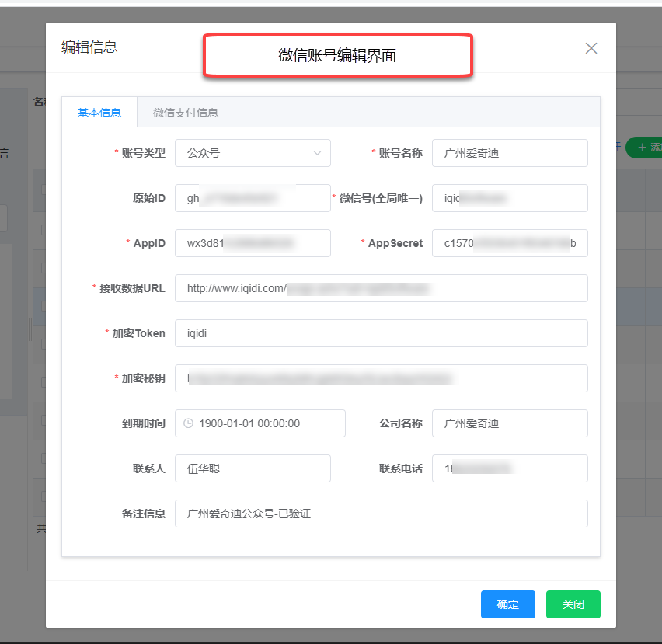Open the 微信支付信息 tab
662x644 pixels.
[186, 113]
